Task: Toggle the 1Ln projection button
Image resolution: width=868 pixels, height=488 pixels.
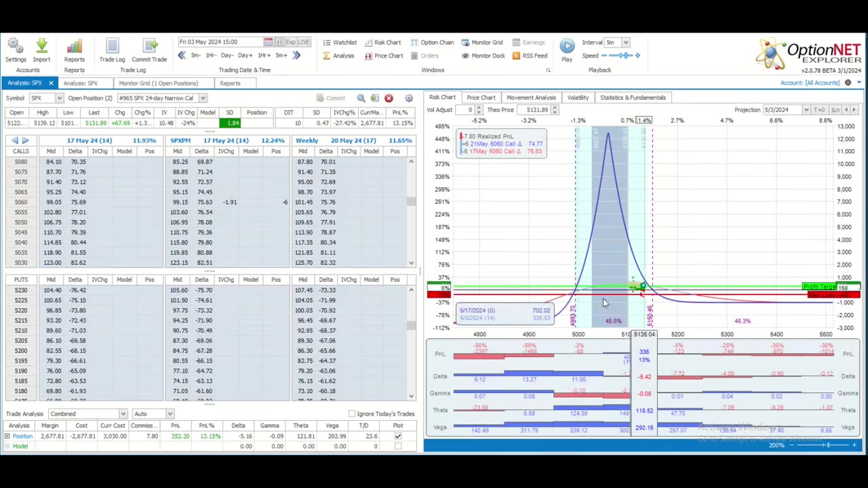Action: pyautogui.click(x=835, y=110)
